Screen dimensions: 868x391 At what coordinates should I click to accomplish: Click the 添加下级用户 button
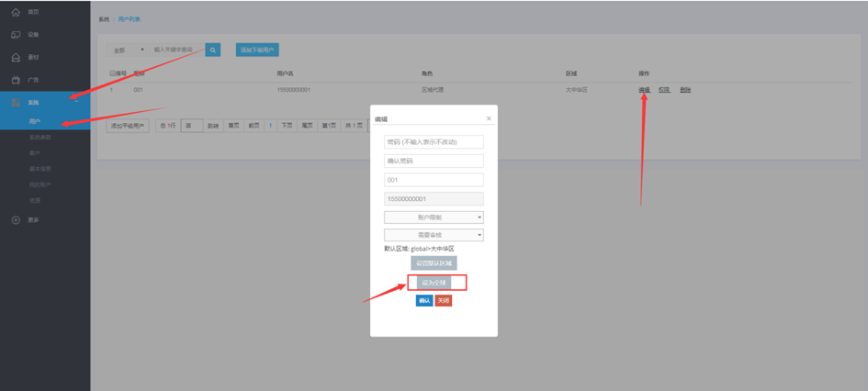256,50
